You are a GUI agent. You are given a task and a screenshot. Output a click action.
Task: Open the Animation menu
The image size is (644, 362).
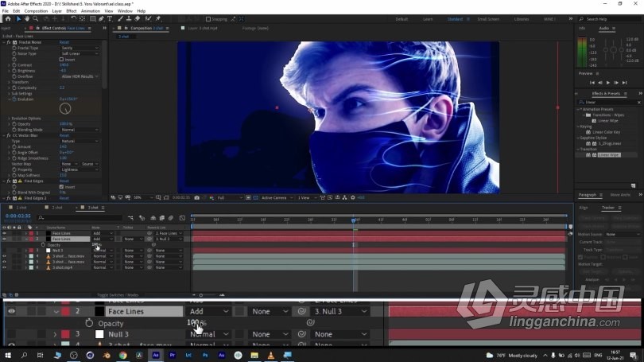tap(91, 11)
